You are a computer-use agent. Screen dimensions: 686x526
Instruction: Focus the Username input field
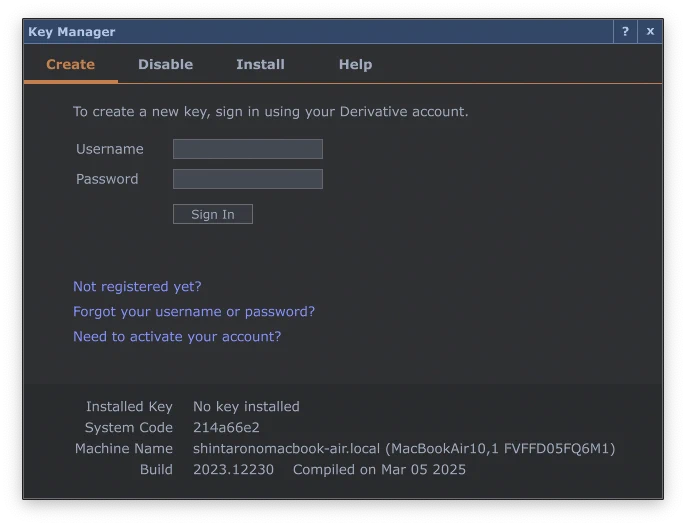(x=248, y=149)
